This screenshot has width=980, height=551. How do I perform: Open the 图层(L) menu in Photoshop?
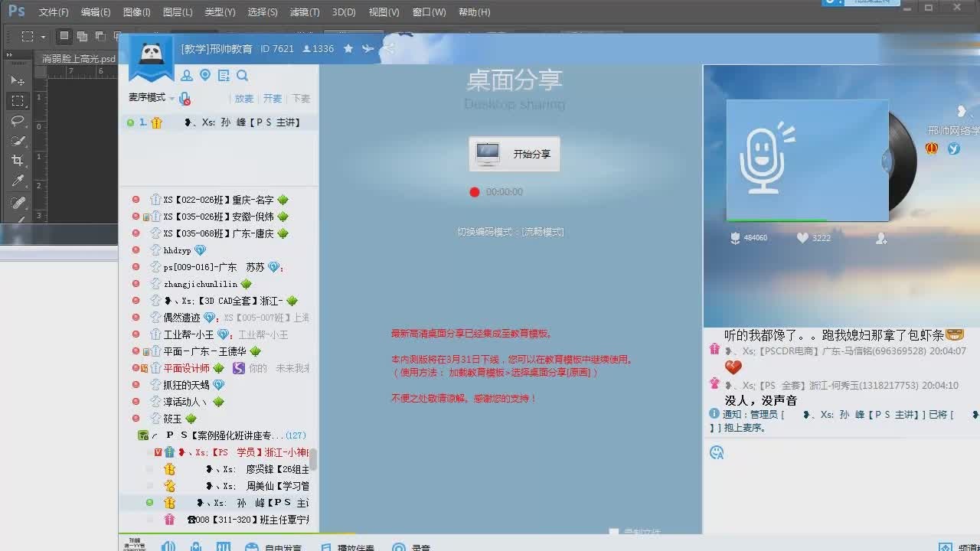(178, 12)
